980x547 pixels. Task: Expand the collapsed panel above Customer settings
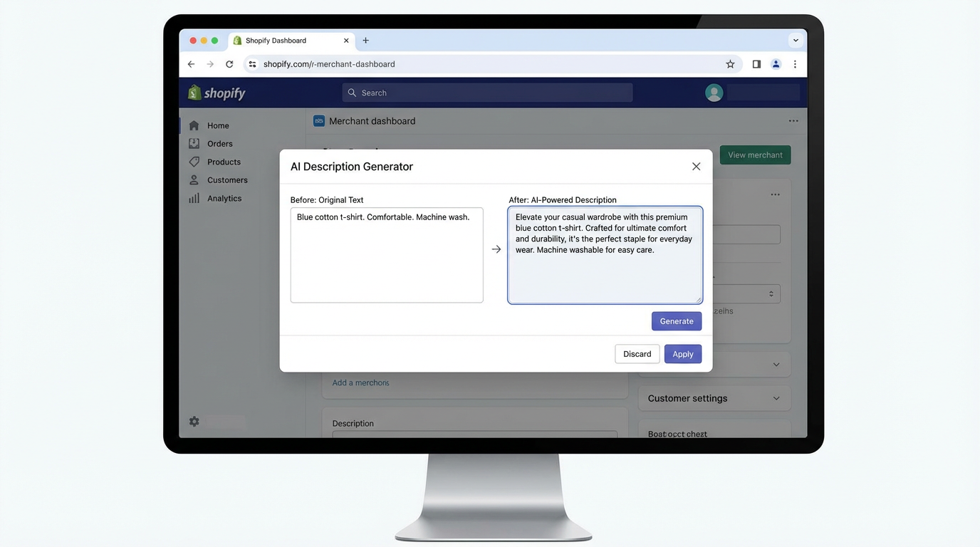click(x=776, y=364)
